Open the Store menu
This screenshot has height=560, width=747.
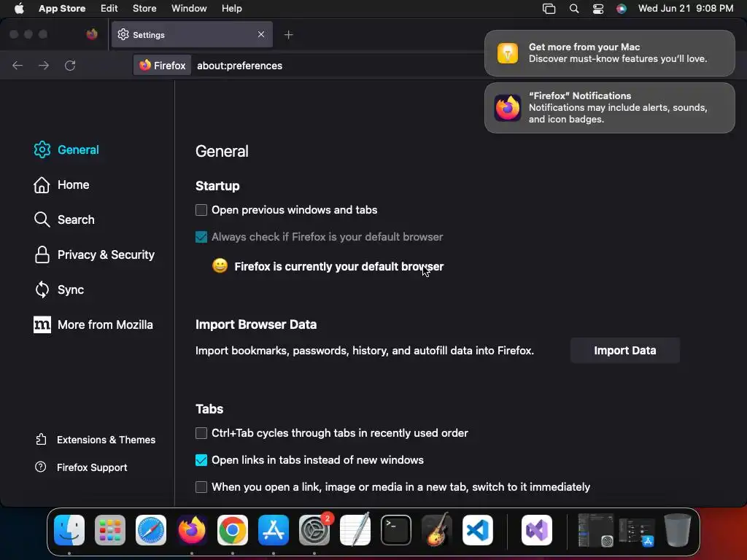(144, 8)
